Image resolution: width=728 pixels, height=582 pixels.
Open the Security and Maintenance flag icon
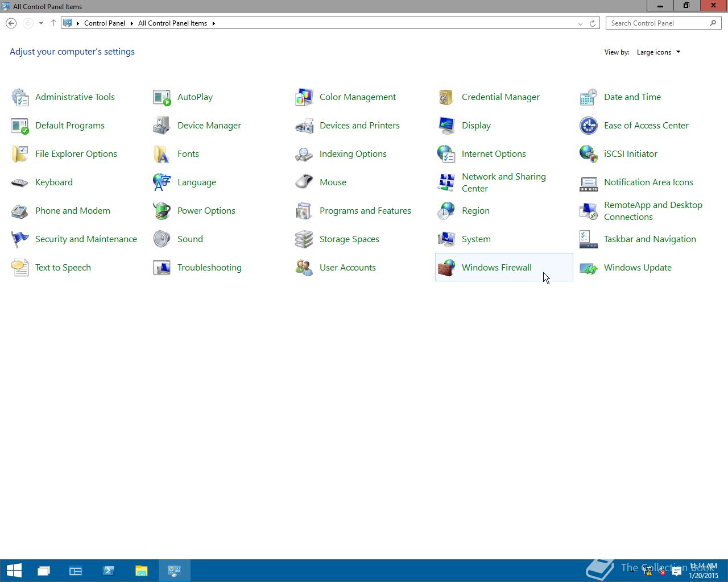(20, 239)
